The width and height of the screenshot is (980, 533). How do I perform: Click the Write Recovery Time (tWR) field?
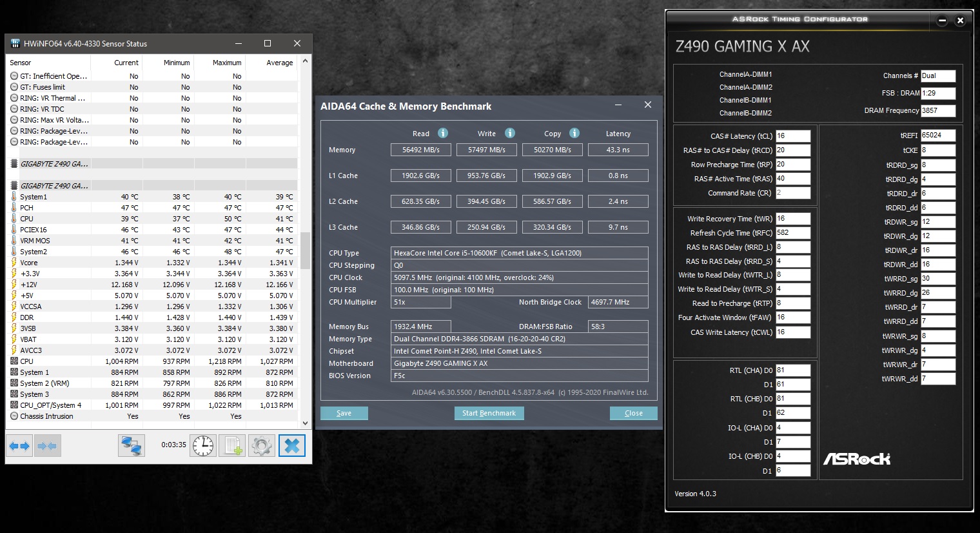pos(792,219)
